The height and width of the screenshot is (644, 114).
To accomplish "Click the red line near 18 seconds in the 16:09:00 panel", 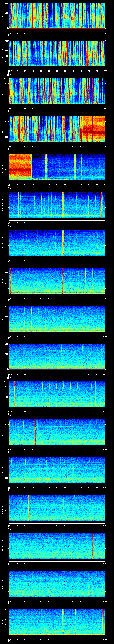I will [x=38, y=318].
